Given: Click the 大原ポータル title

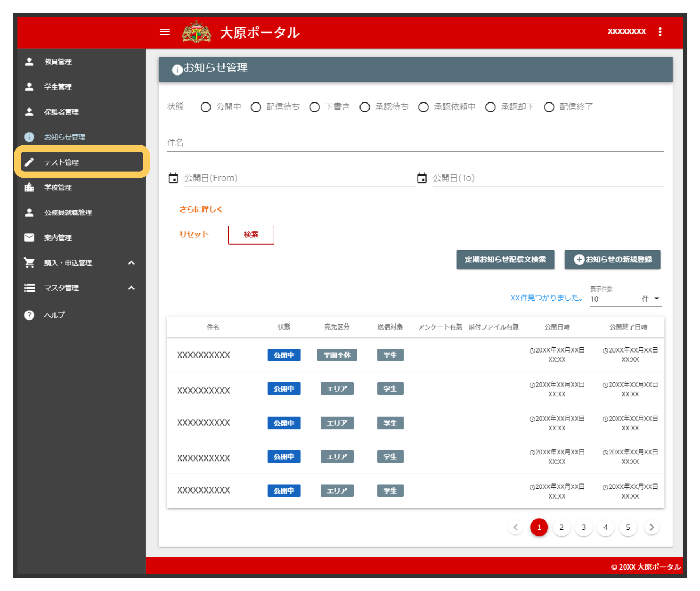Looking at the screenshot, I should point(260,33).
